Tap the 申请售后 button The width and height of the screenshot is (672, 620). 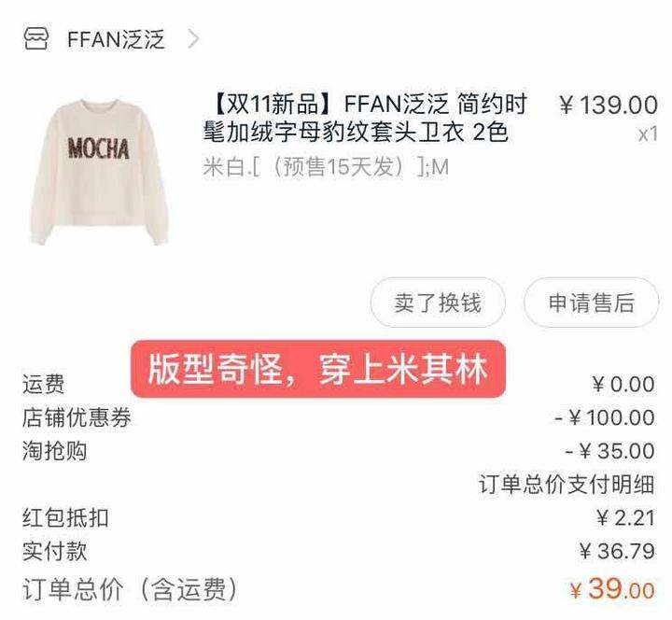pos(591,303)
